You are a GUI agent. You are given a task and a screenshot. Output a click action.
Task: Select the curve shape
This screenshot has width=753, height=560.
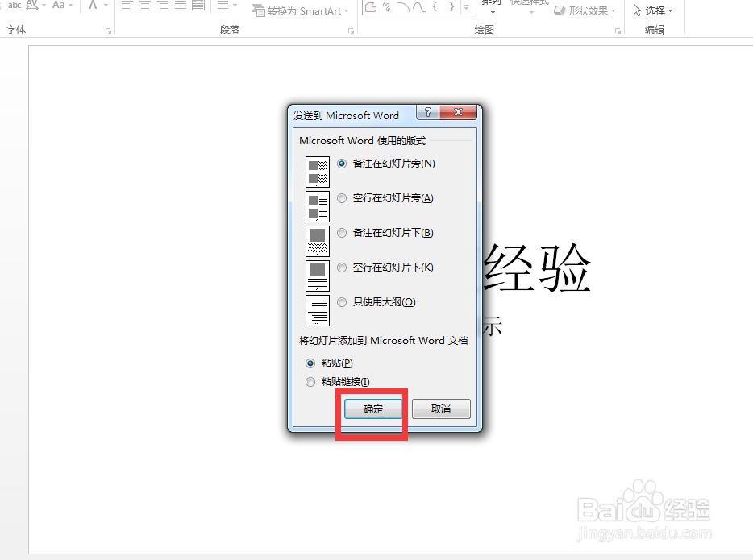[x=419, y=6]
